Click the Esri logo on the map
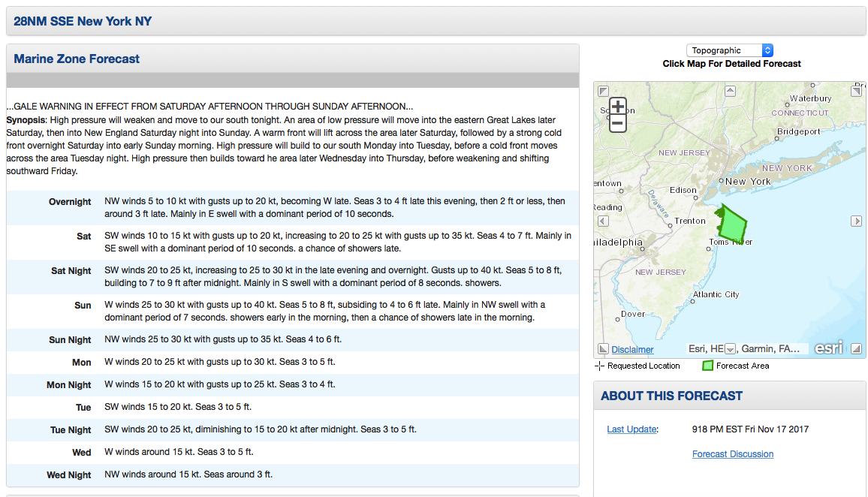 click(x=828, y=348)
